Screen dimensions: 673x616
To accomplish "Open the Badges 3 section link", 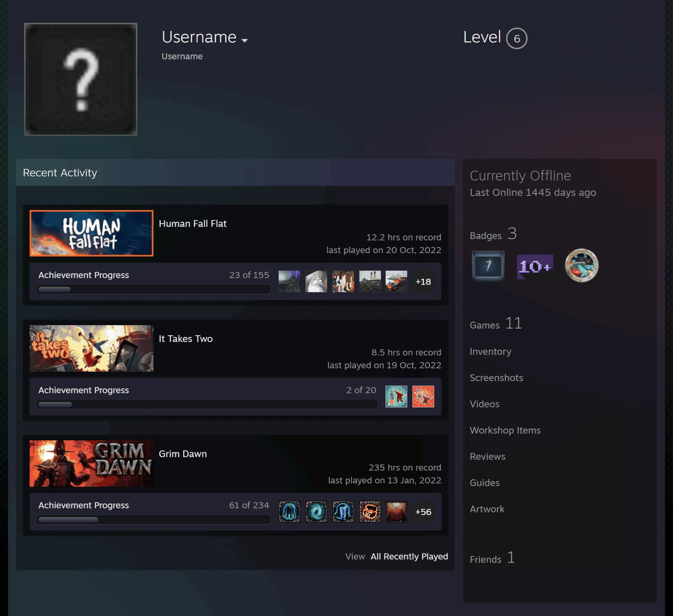I will point(493,234).
